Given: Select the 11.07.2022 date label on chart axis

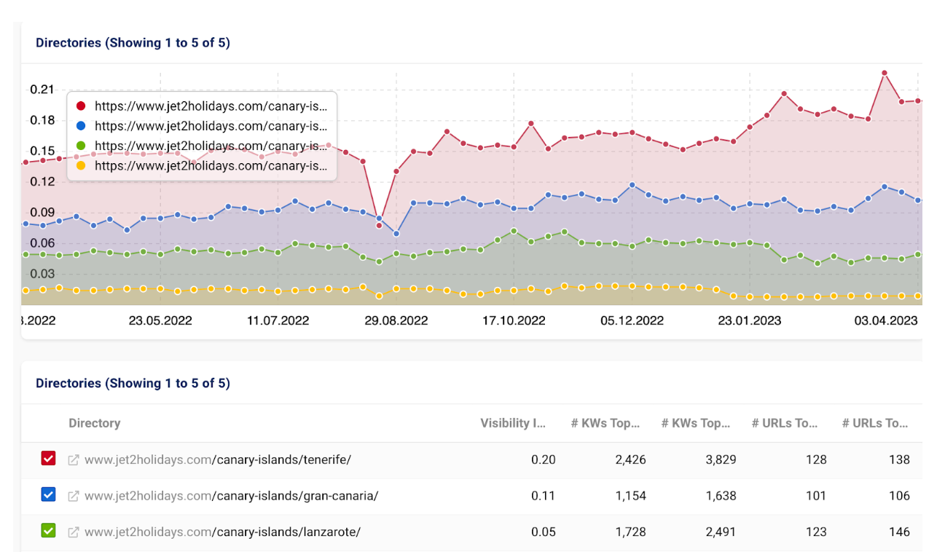Looking at the screenshot, I should (x=278, y=320).
